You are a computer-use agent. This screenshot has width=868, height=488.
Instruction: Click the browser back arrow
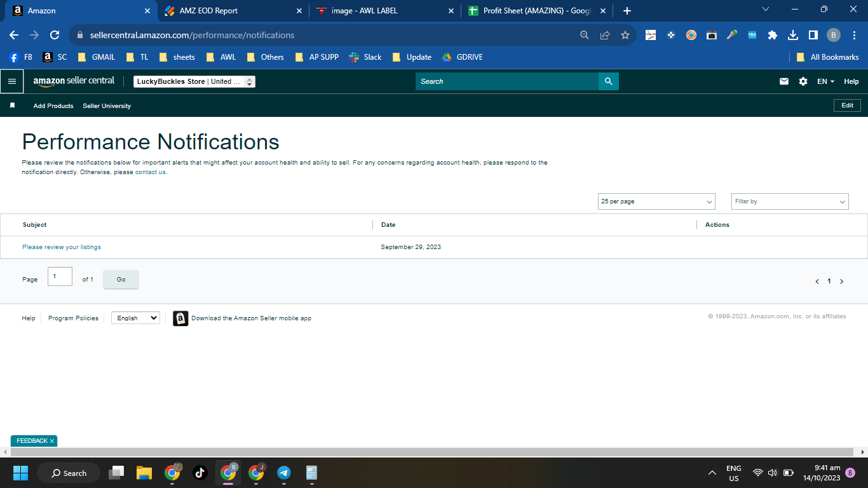pos(14,36)
